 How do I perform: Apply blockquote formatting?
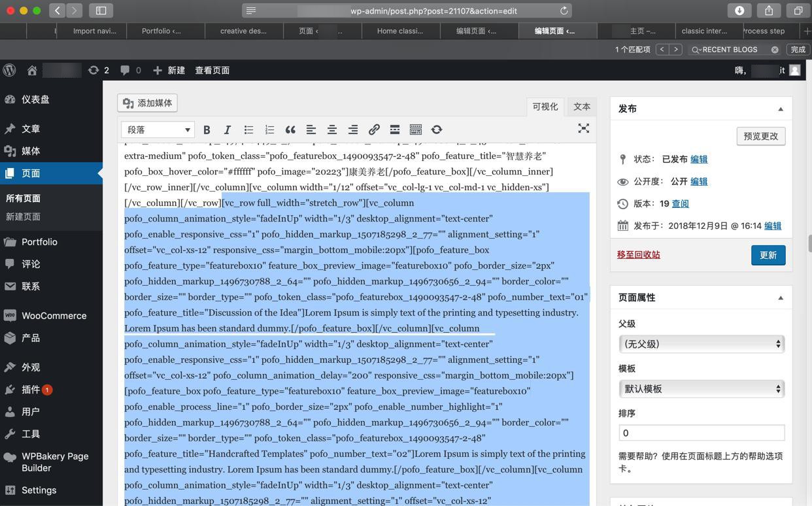(x=290, y=129)
